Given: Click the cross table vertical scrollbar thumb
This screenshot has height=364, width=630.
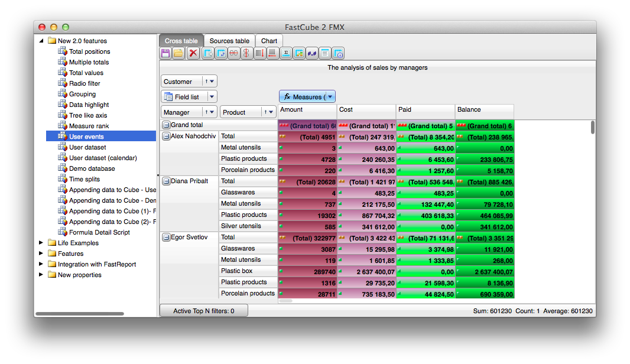Looking at the screenshot, I should (592, 128).
